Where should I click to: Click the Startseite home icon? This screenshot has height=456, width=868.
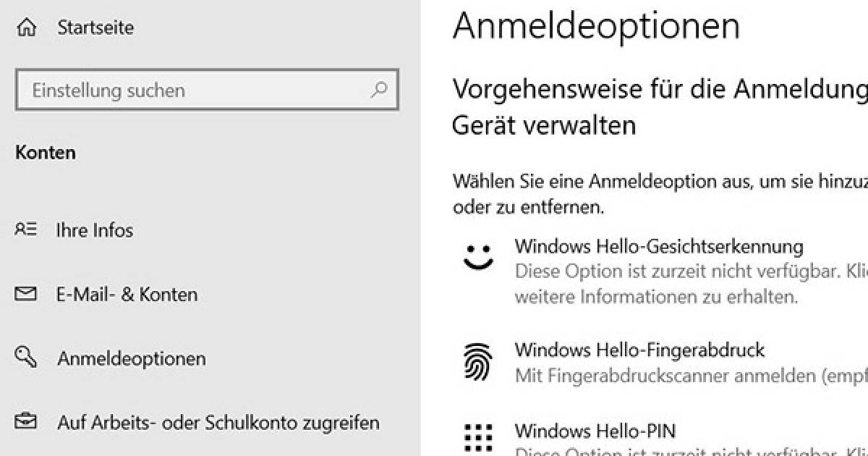pyautogui.click(x=26, y=27)
